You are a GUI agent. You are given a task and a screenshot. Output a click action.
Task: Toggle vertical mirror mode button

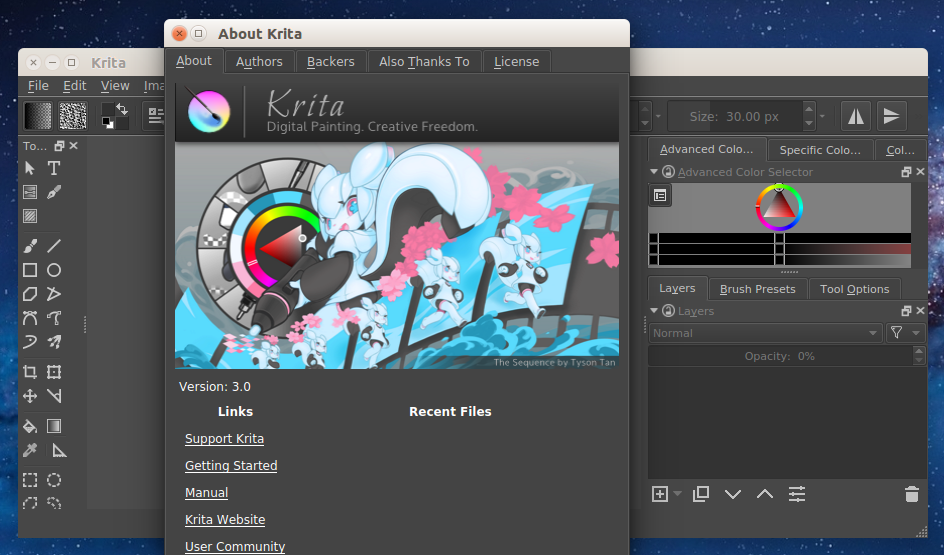pyautogui.click(x=891, y=116)
